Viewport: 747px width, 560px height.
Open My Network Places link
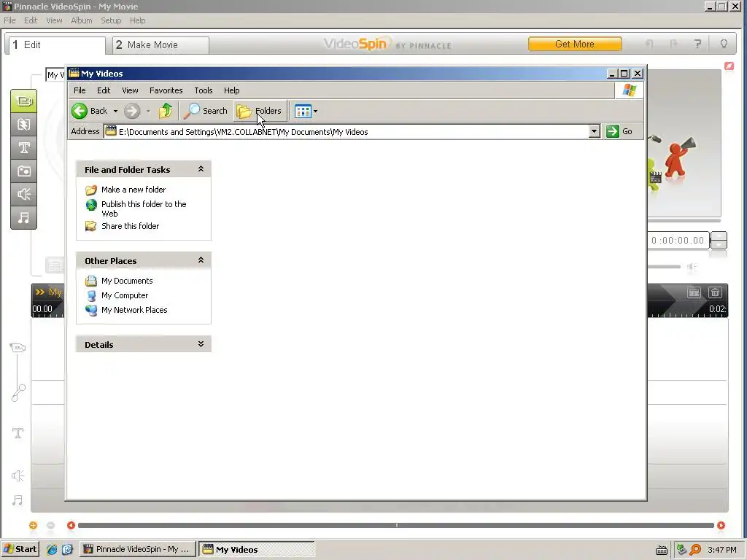point(134,310)
